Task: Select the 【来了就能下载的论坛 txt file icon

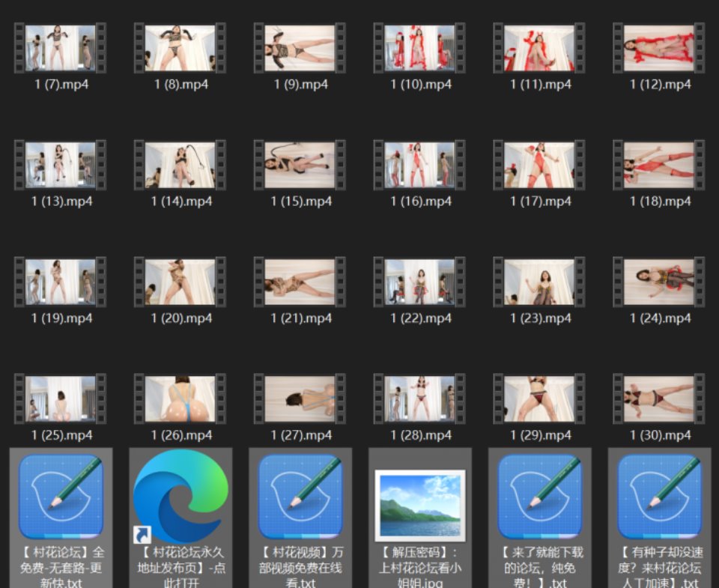Action: click(x=540, y=497)
